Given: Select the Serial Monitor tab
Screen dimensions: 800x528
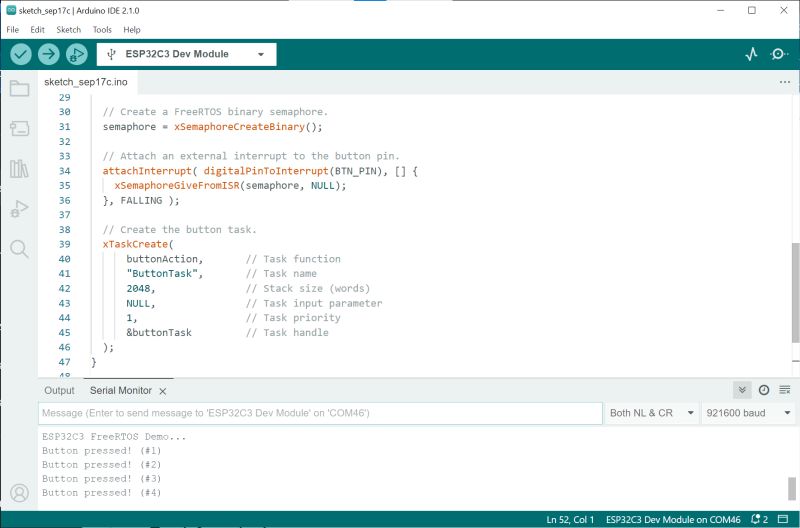Looking at the screenshot, I should point(121,390).
